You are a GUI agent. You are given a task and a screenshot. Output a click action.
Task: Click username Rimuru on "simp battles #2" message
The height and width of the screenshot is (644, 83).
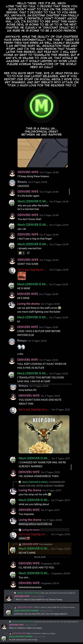(23, 386)
